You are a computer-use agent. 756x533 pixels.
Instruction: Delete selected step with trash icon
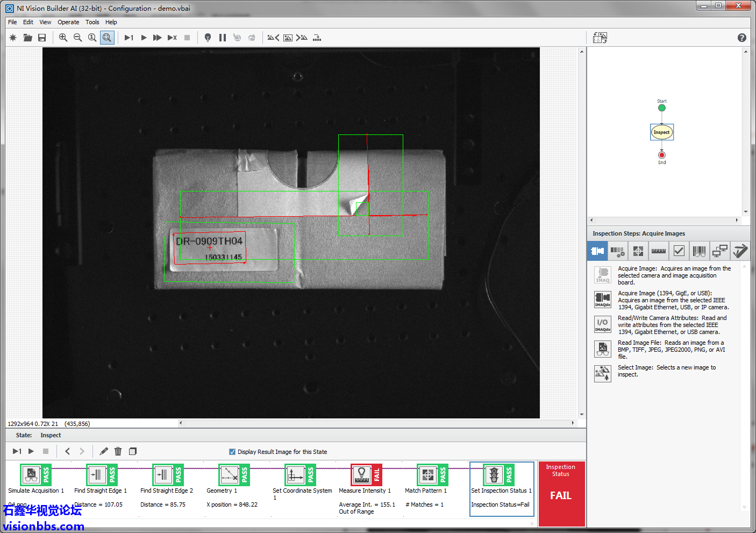(118, 451)
